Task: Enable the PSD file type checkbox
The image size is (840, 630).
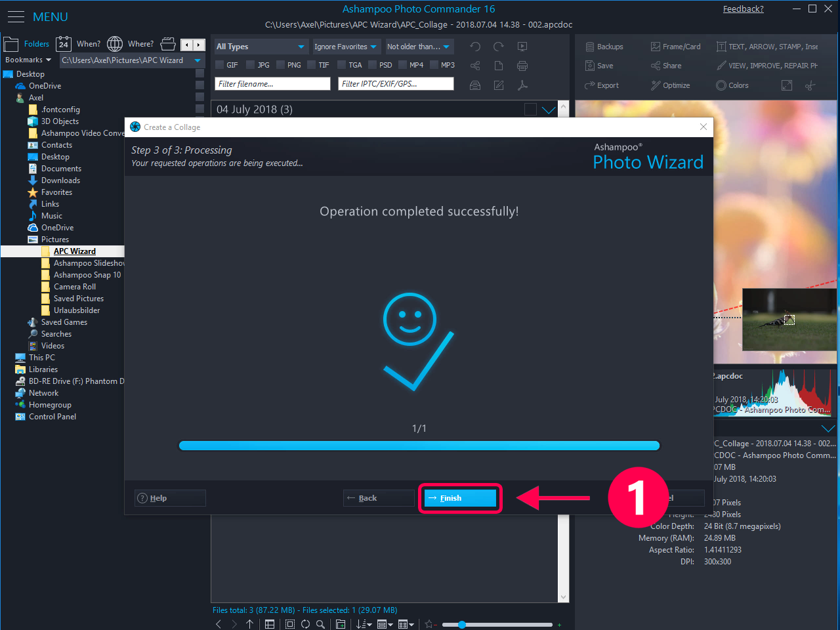Action: pos(373,65)
